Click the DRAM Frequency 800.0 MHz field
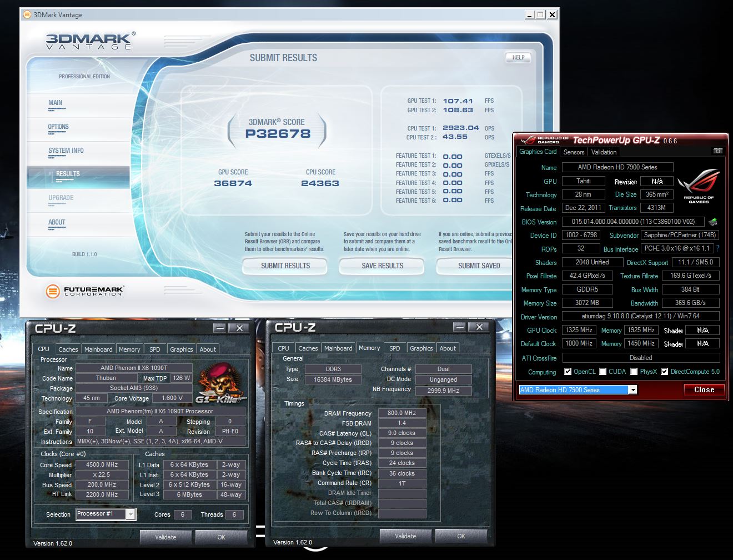The height and width of the screenshot is (560, 733). (402, 413)
